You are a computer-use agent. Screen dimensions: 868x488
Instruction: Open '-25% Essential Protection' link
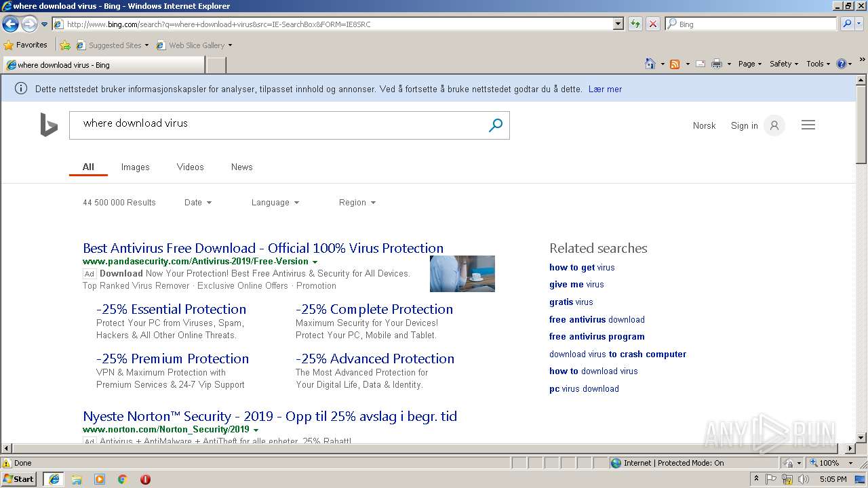(x=171, y=309)
